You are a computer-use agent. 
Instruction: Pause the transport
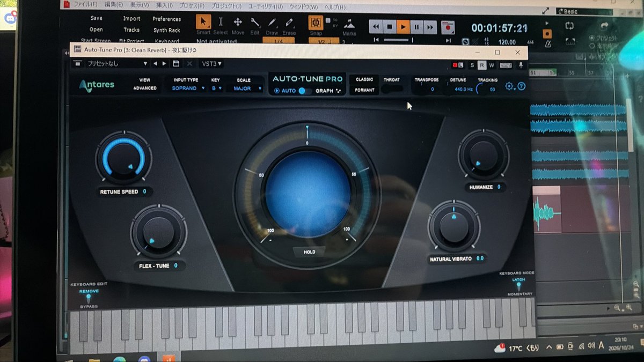click(x=417, y=26)
